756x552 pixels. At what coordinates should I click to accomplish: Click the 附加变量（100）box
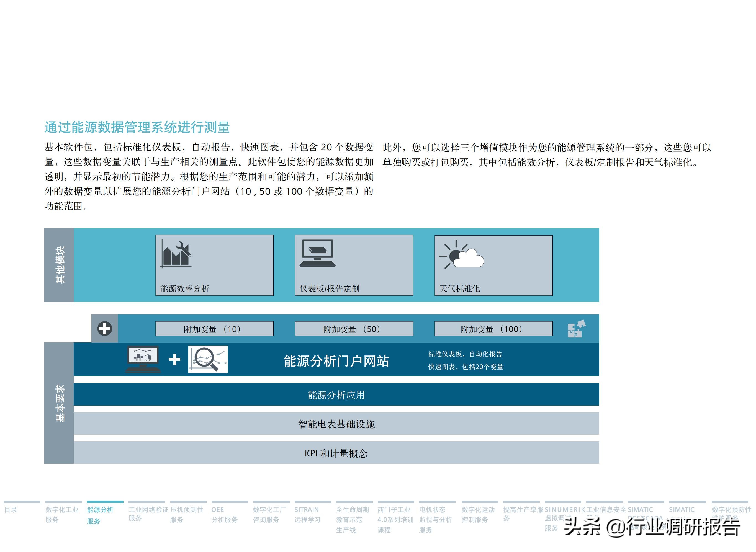tap(493, 329)
